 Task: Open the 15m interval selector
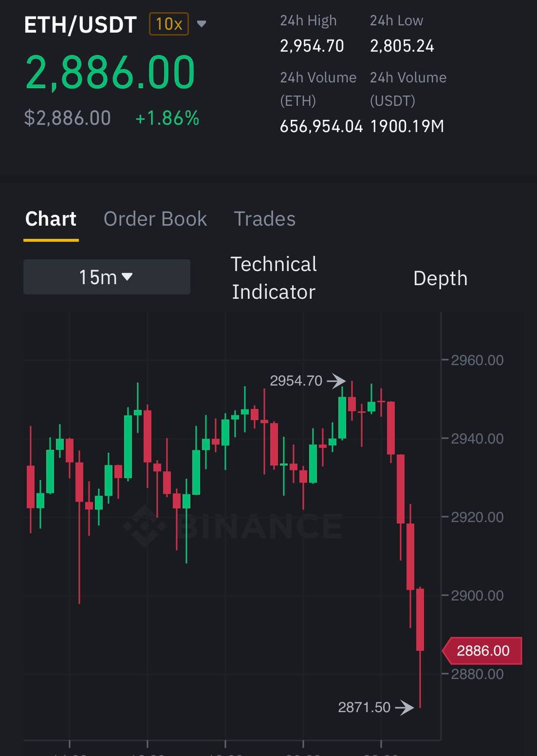[107, 276]
